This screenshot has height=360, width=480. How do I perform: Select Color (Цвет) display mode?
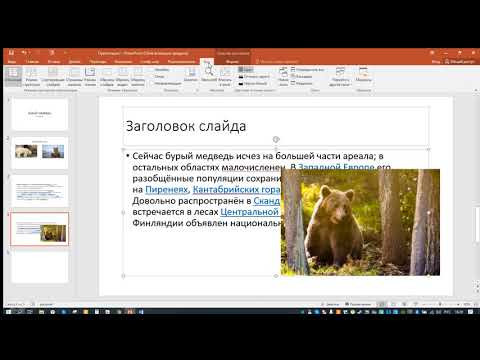click(246, 70)
